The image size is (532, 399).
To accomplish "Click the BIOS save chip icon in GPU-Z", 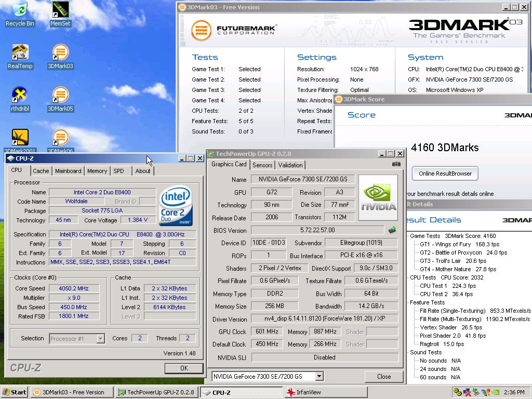I will [392, 230].
